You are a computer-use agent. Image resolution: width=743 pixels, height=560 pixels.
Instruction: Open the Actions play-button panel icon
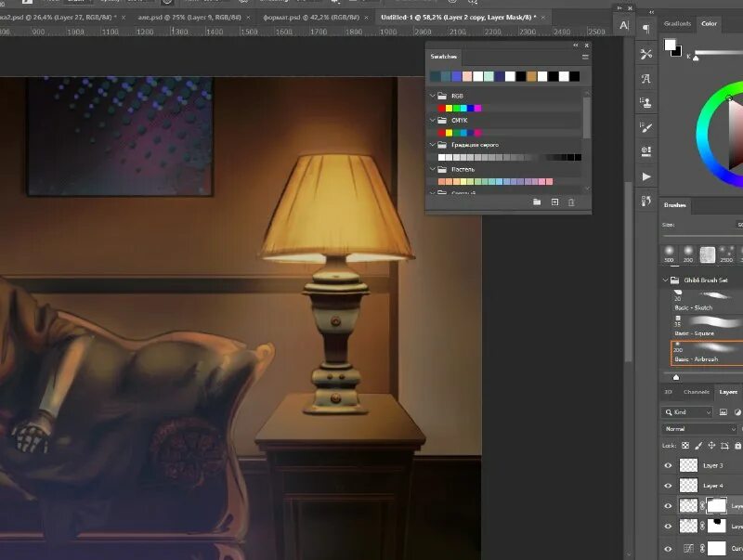(645, 176)
